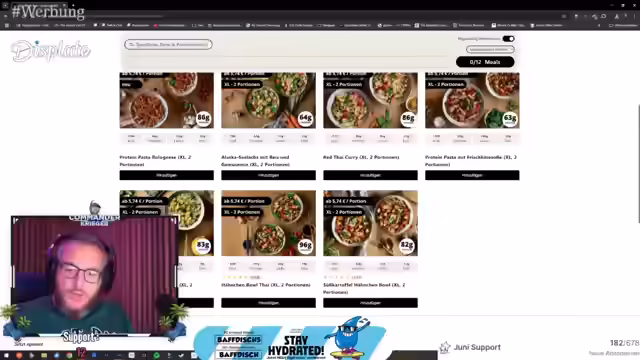Click the nutrition values row under Alaska-Seelachs image
Image resolution: width=640 pixels, height=360 pixels.
tap(268, 139)
